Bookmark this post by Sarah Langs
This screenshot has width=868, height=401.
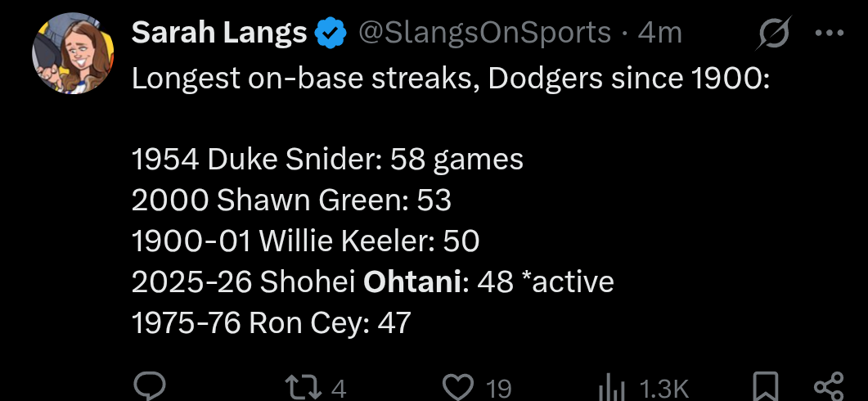(x=767, y=387)
